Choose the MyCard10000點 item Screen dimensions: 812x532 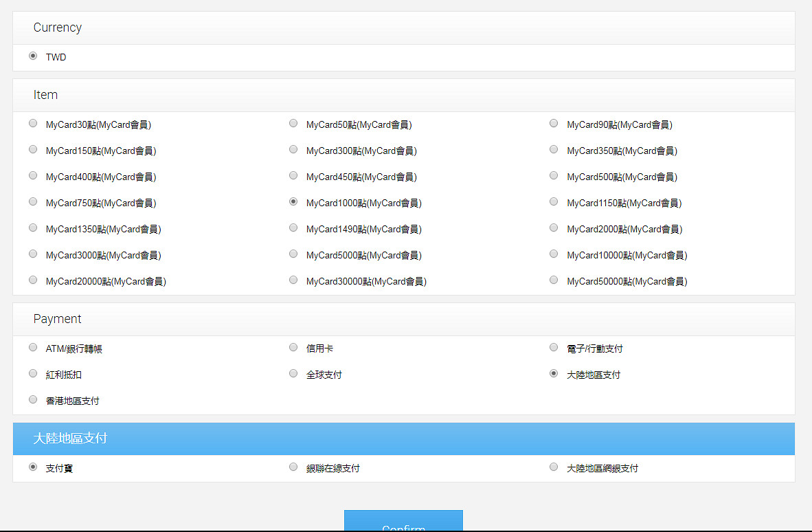(x=554, y=254)
